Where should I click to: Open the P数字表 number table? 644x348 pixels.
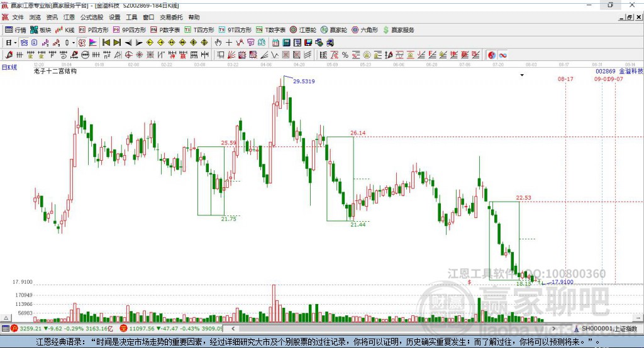coord(165,30)
